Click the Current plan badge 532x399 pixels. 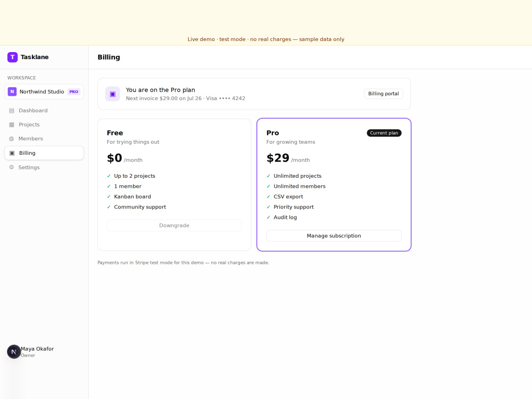384,133
